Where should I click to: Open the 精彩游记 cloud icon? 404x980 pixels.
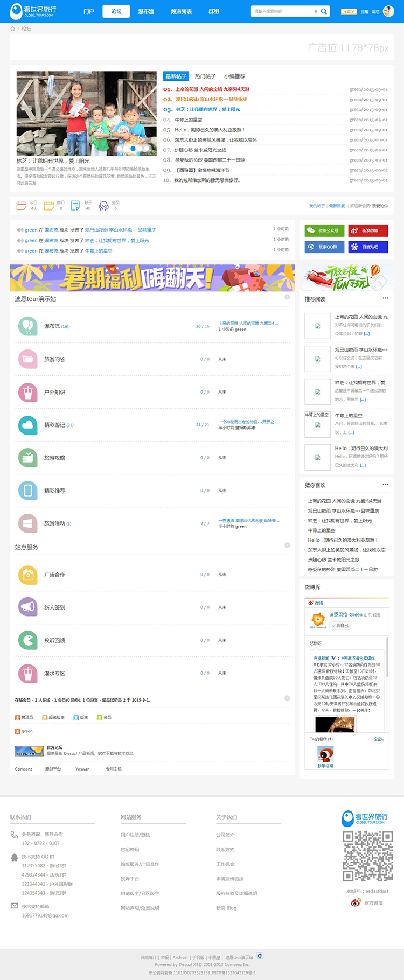[27, 425]
